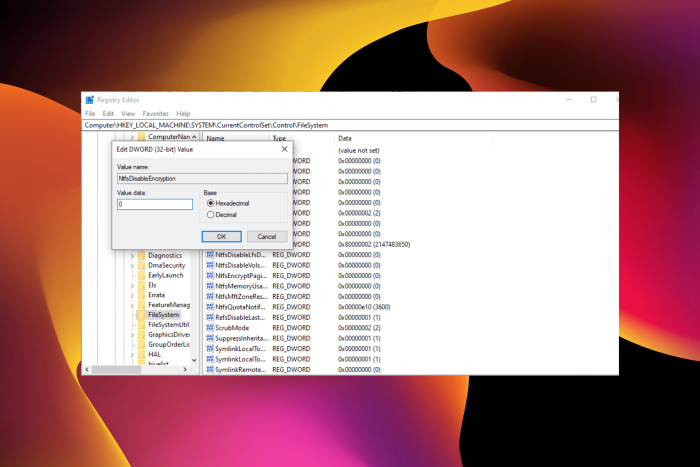Close the Edit DWORD dialog
The image size is (700, 467).
click(284, 149)
